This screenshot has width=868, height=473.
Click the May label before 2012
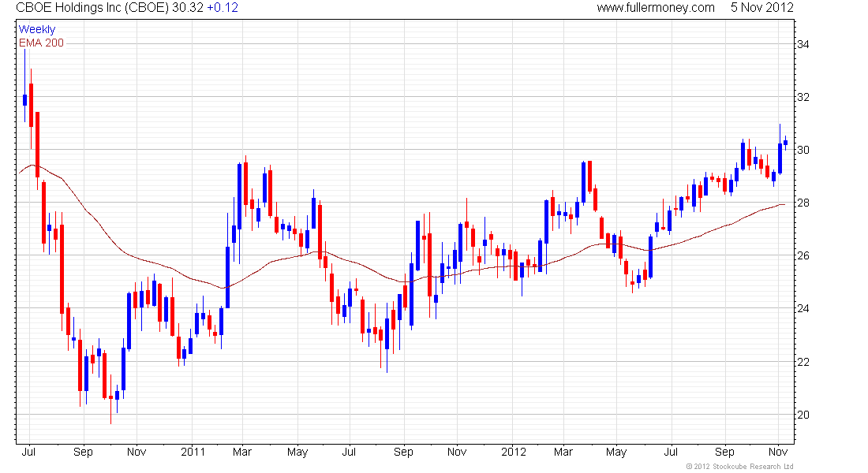pos(297,452)
